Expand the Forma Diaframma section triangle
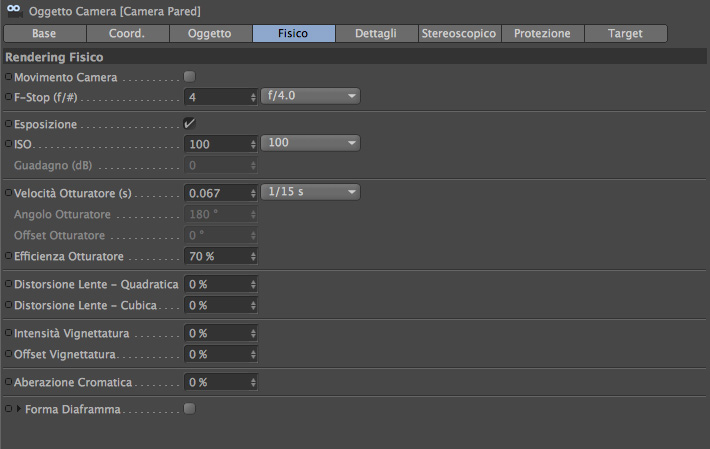The image size is (710, 449). point(18,409)
